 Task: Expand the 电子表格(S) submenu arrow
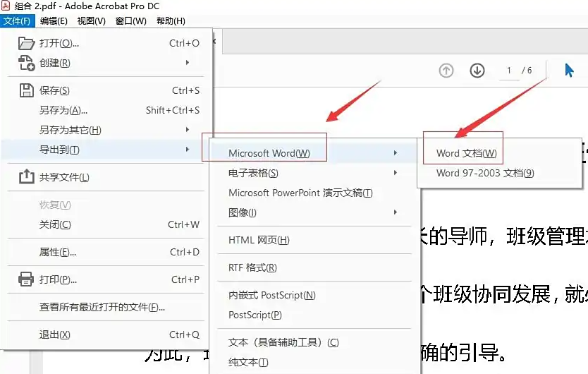396,173
